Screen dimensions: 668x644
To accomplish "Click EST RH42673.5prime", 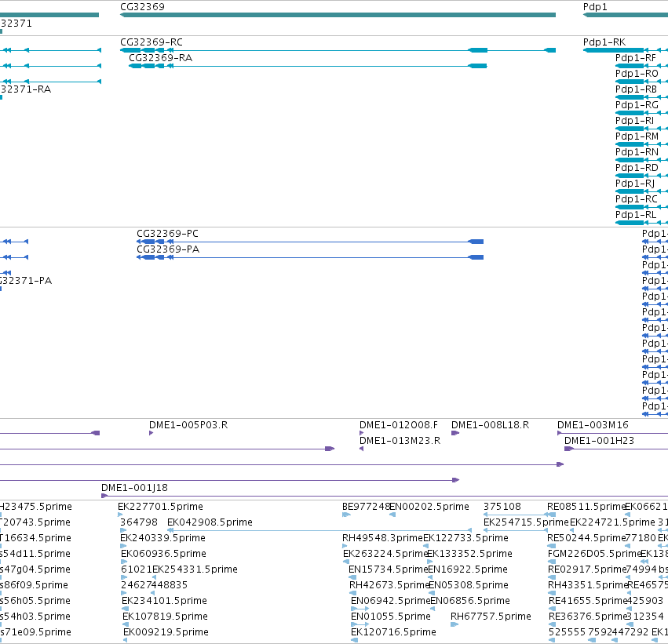I will tap(389, 585).
